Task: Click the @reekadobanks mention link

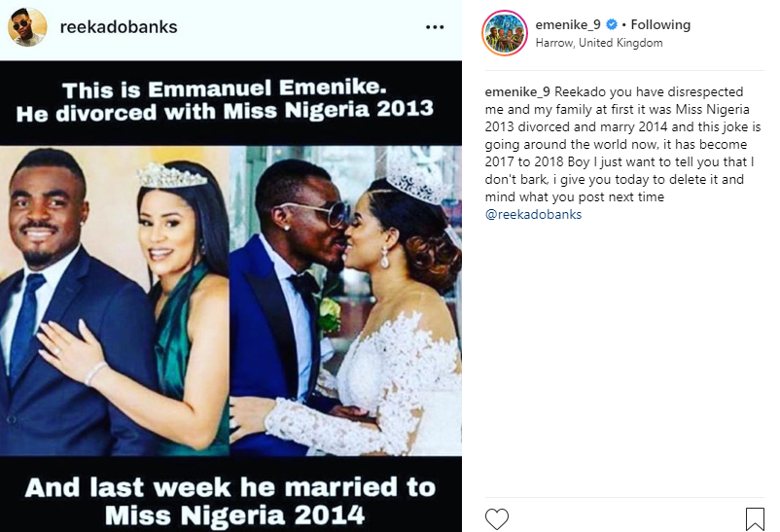Action: point(533,214)
